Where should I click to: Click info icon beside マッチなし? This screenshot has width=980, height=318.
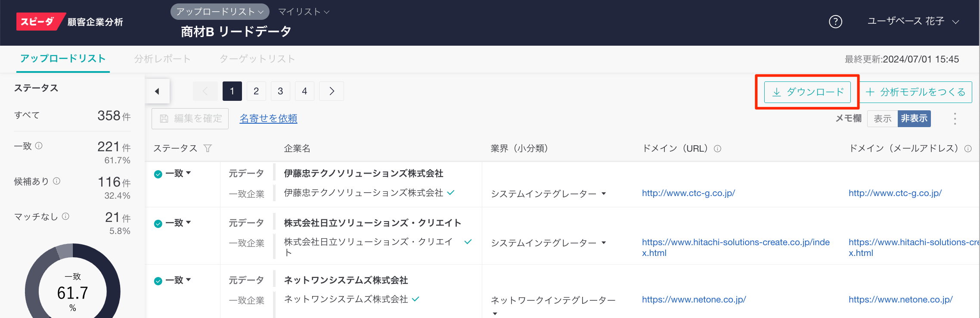(x=65, y=216)
